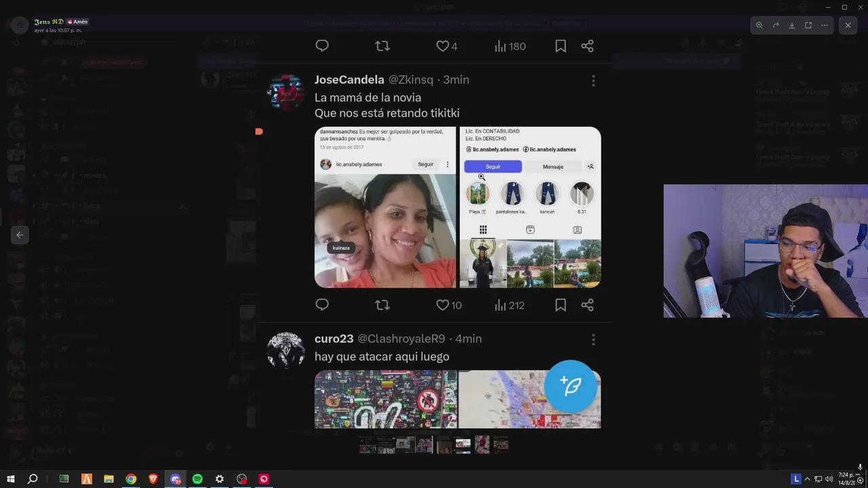Zoom in with the magnifier icon in viewer toolbar

click(x=759, y=25)
